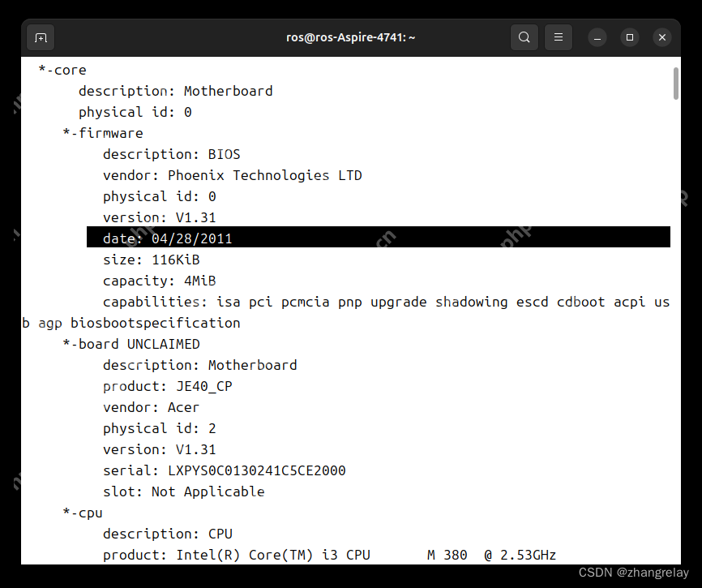Click the *-core tree entry

(x=62, y=70)
